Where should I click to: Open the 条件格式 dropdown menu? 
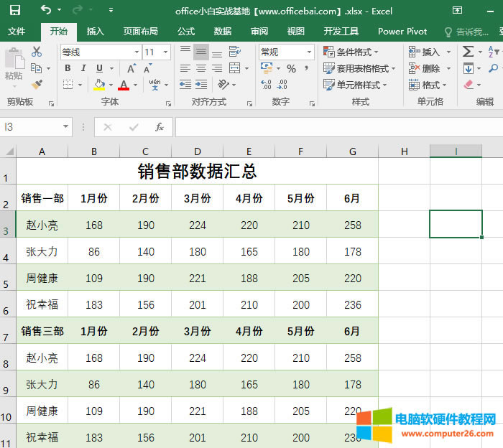356,52
